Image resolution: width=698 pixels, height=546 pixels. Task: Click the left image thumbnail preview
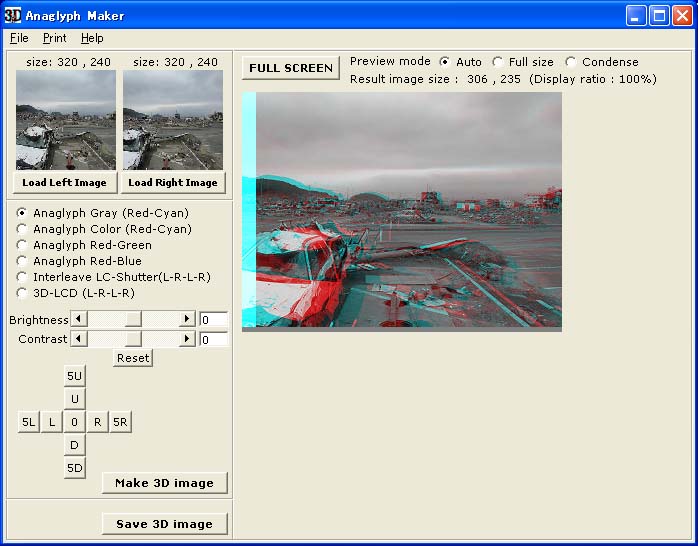(x=65, y=120)
